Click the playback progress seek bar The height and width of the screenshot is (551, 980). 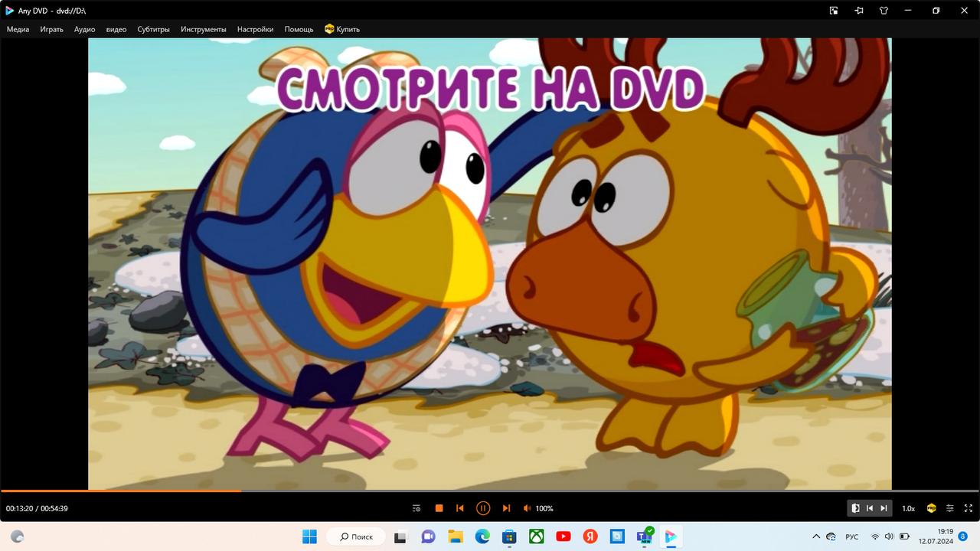pos(490,491)
